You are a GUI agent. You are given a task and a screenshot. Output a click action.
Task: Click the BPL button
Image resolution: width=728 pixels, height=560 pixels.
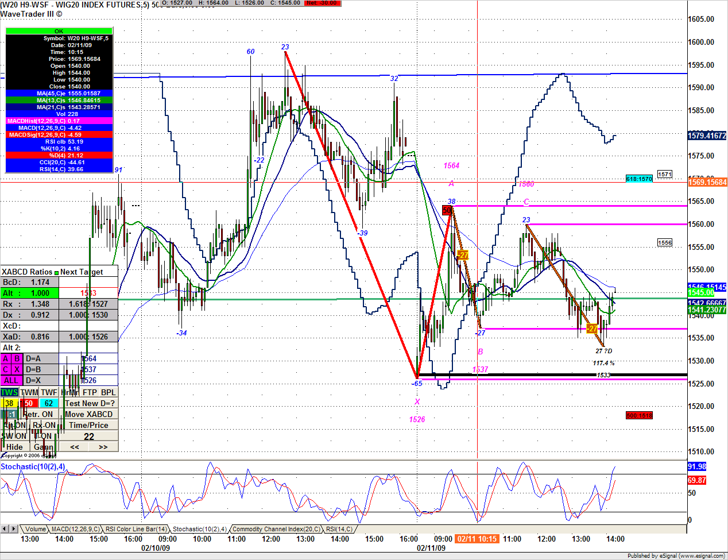tap(109, 392)
